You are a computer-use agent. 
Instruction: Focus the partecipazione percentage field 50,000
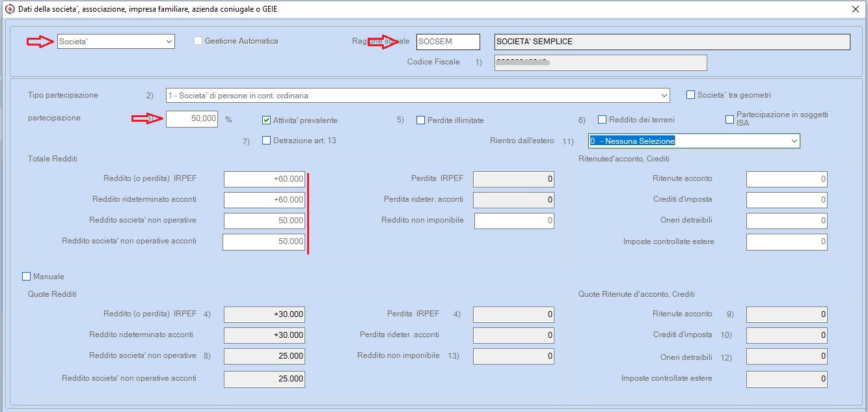point(192,119)
